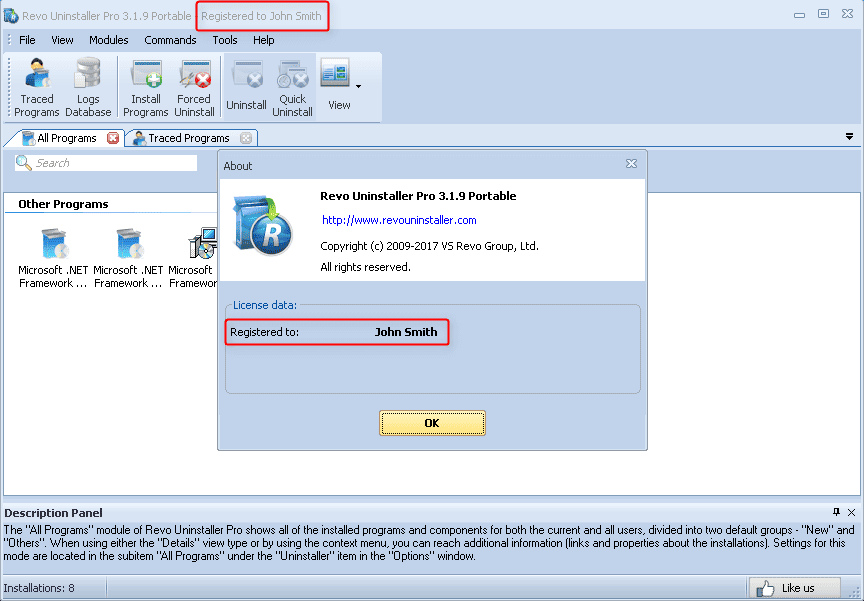Viewport: 864px width, 601px height.
Task: Open the revouninstaller.com link in About
Action: coord(399,220)
